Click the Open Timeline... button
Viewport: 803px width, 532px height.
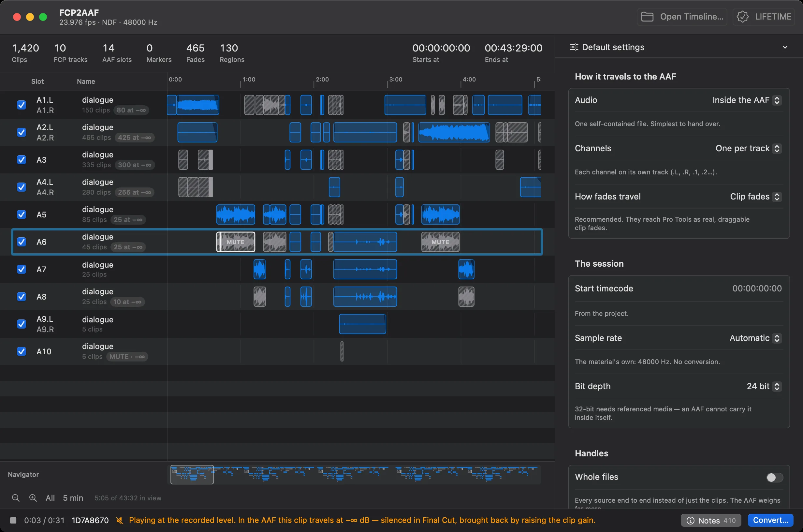coord(682,17)
